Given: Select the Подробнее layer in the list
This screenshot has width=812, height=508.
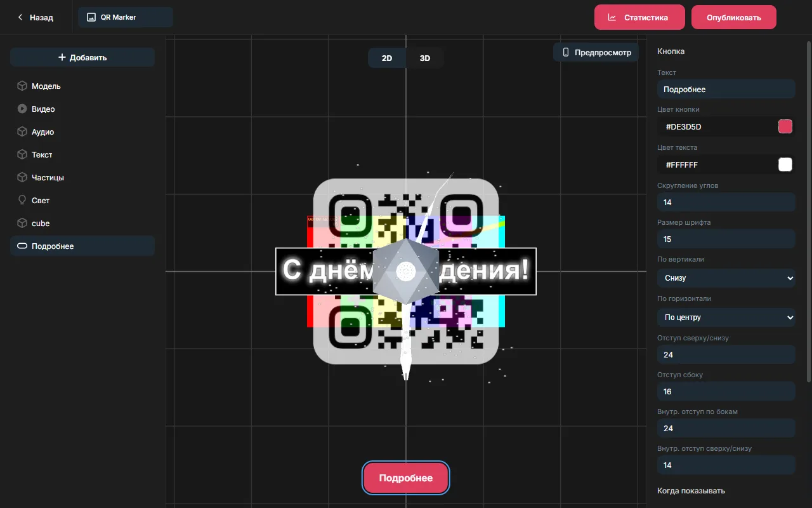Looking at the screenshot, I should (82, 246).
